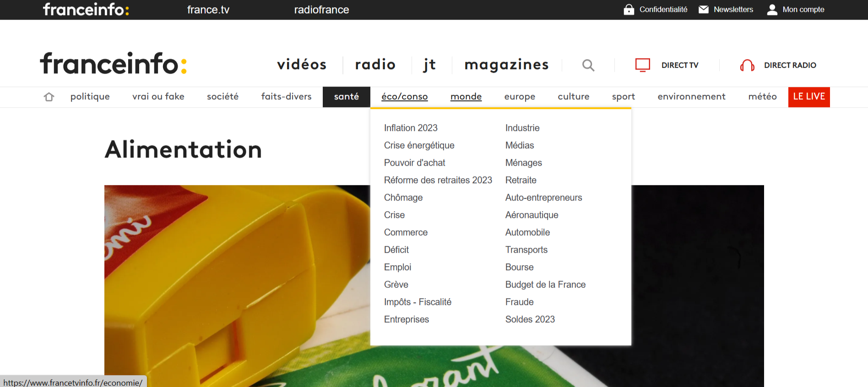This screenshot has width=868, height=387.
Task: Select the politique tab
Action: point(90,97)
